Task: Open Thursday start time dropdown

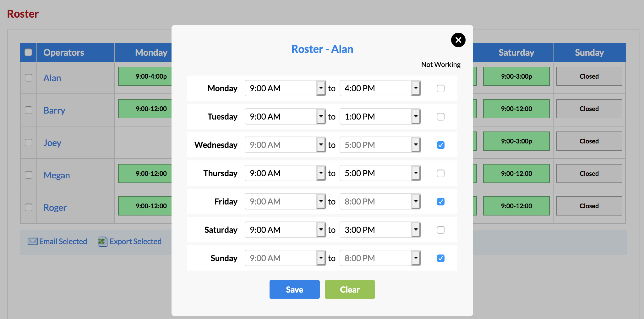Action: 285,173
